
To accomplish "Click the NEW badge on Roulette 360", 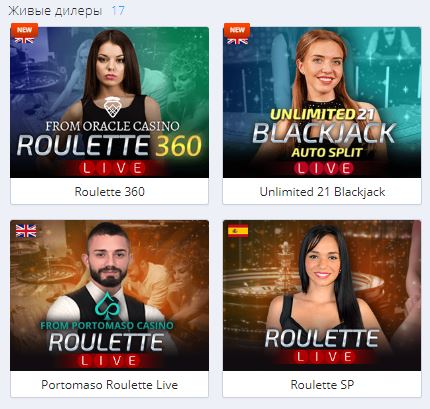I will tap(24, 30).
